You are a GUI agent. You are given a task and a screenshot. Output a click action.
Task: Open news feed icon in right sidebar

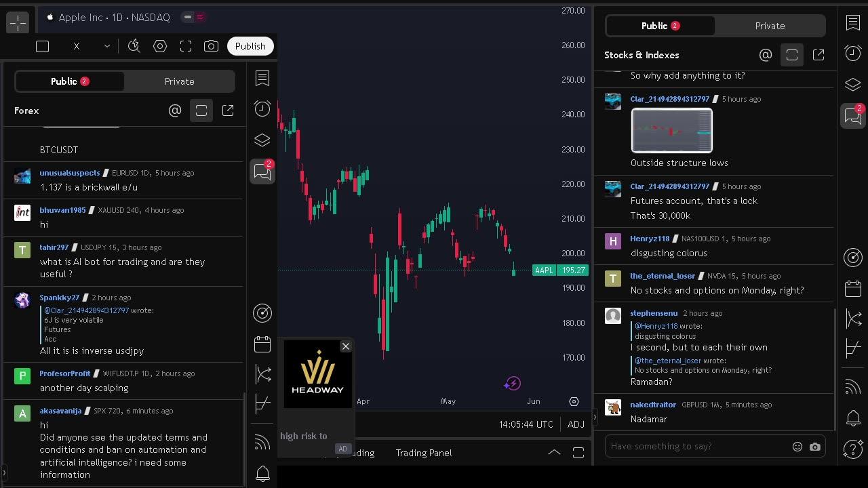coord(853,387)
